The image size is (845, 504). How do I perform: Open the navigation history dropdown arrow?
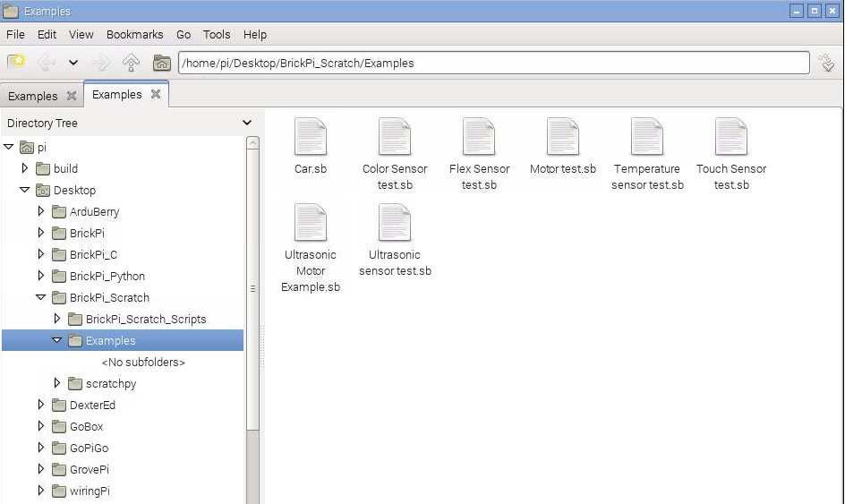(x=73, y=63)
